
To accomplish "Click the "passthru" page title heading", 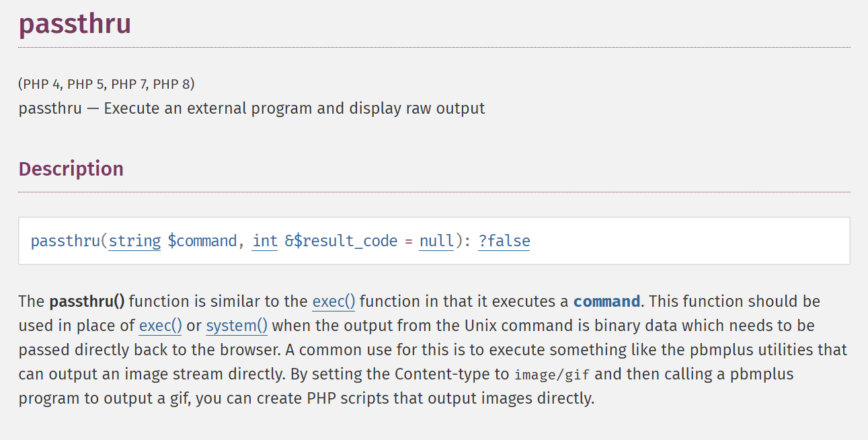I will point(75,24).
